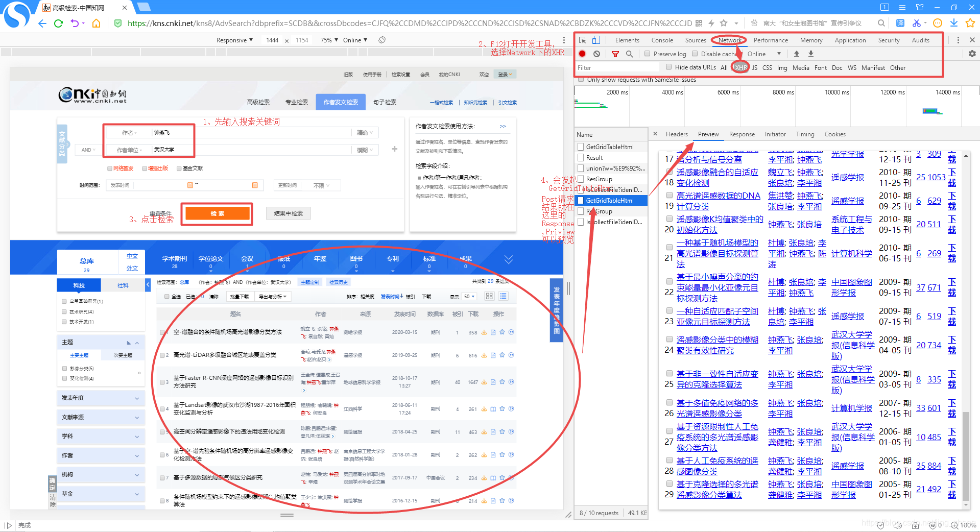The width and height of the screenshot is (980, 532).
Task: Open the browser skin shirt icon
Action: 920,7
